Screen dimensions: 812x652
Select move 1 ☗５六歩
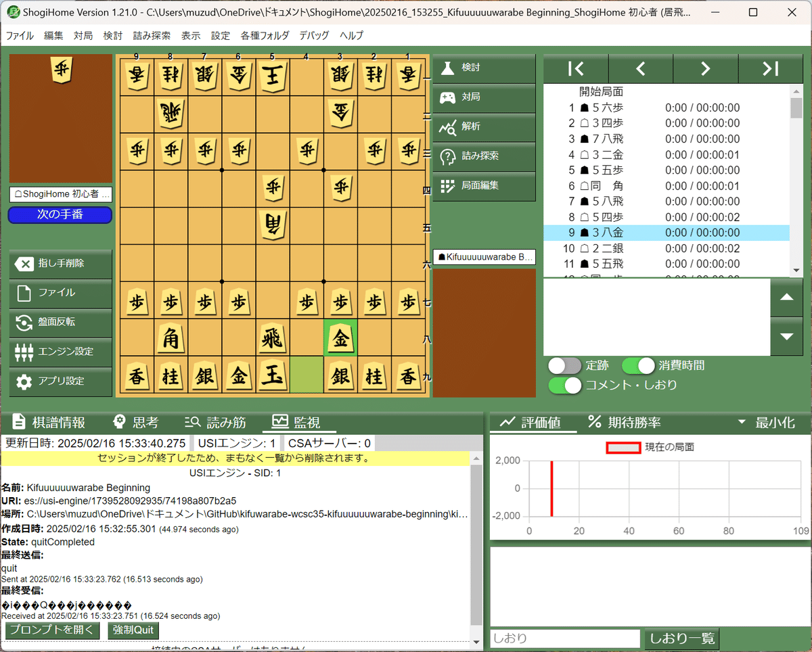(x=667, y=108)
